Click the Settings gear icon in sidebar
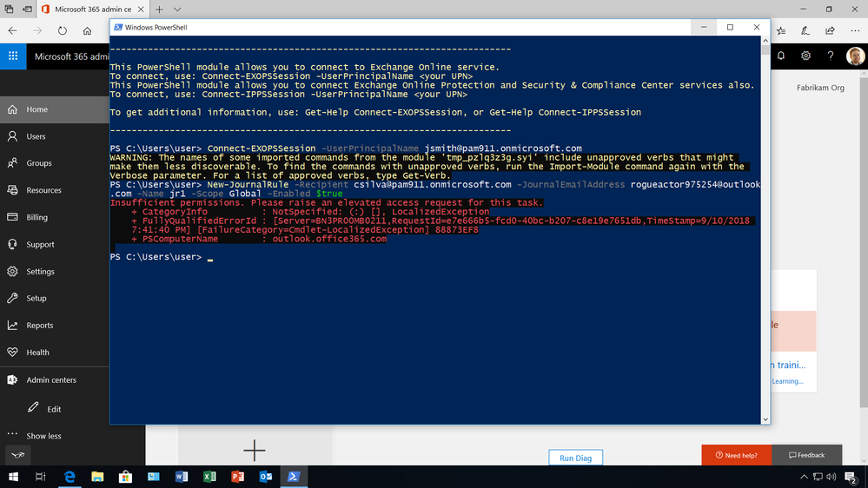This screenshot has height=488, width=868. [x=12, y=271]
